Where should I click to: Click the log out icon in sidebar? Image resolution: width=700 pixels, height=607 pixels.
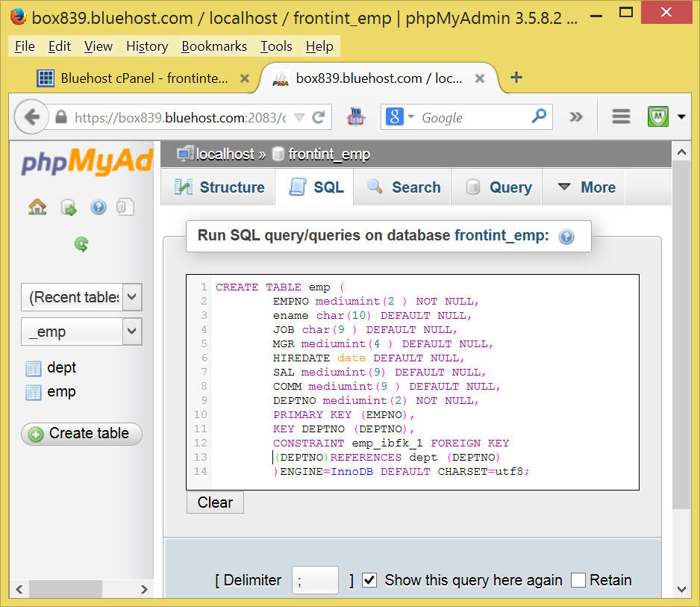(x=69, y=208)
